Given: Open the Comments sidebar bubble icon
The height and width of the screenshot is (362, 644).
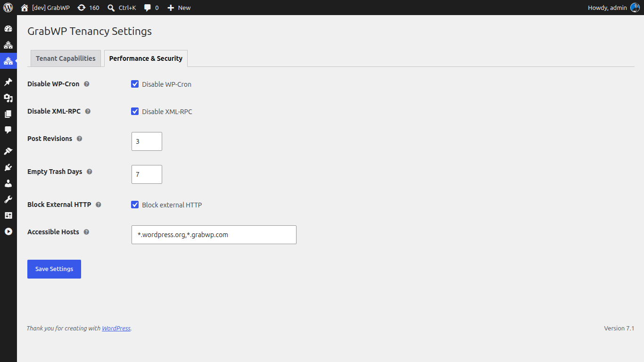Looking at the screenshot, I should (8, 130).
